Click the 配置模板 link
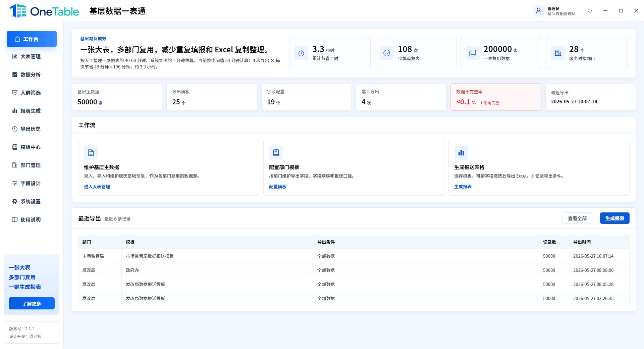Image resolution: width=644 pixels, height=349 pixels. coord(278,187)
